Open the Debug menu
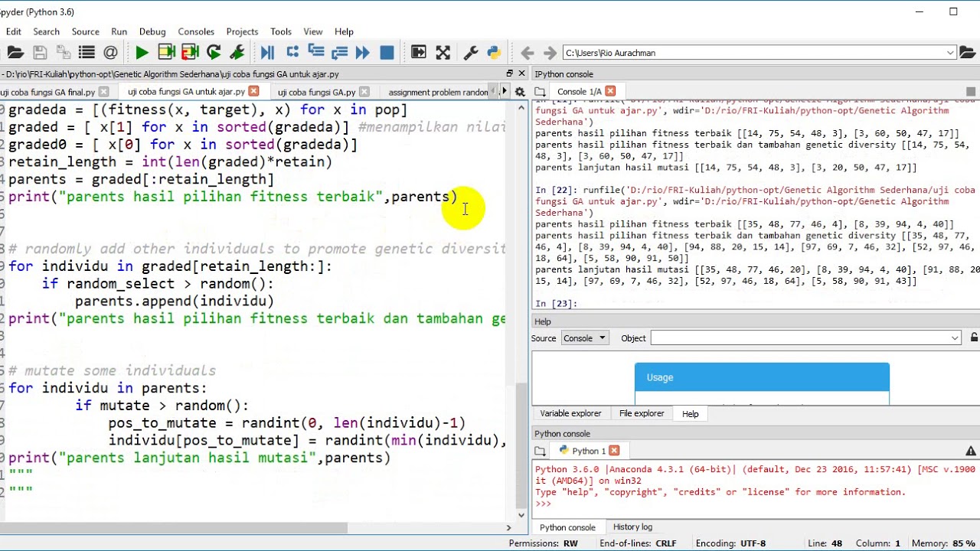This screenshot has height=551, width=980. 152,31
